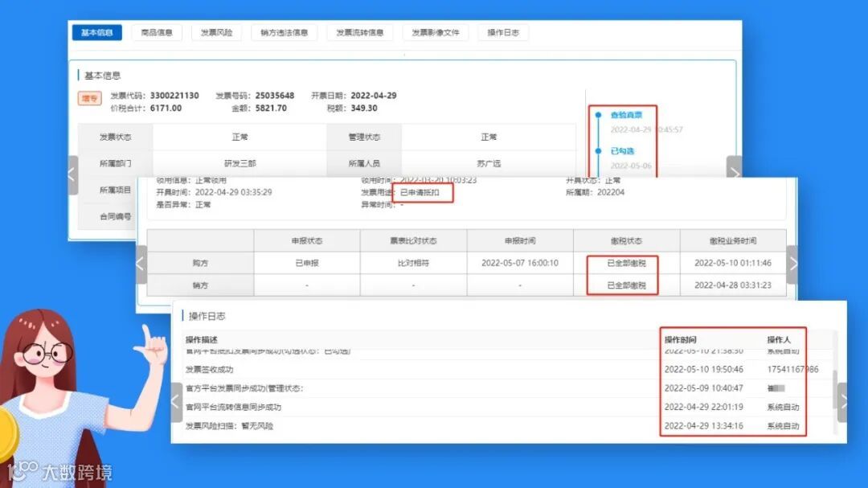Click next arrow on declaration status panel
Image resolution: width=868 pixels, height=488 pixels.
[792, 265]
